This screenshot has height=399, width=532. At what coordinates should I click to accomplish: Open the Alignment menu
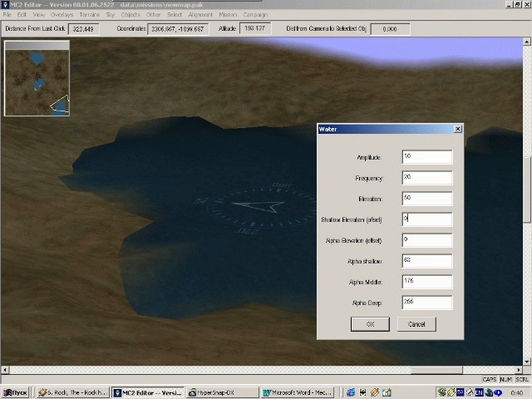pyautogui.click(x=200, y=15)
